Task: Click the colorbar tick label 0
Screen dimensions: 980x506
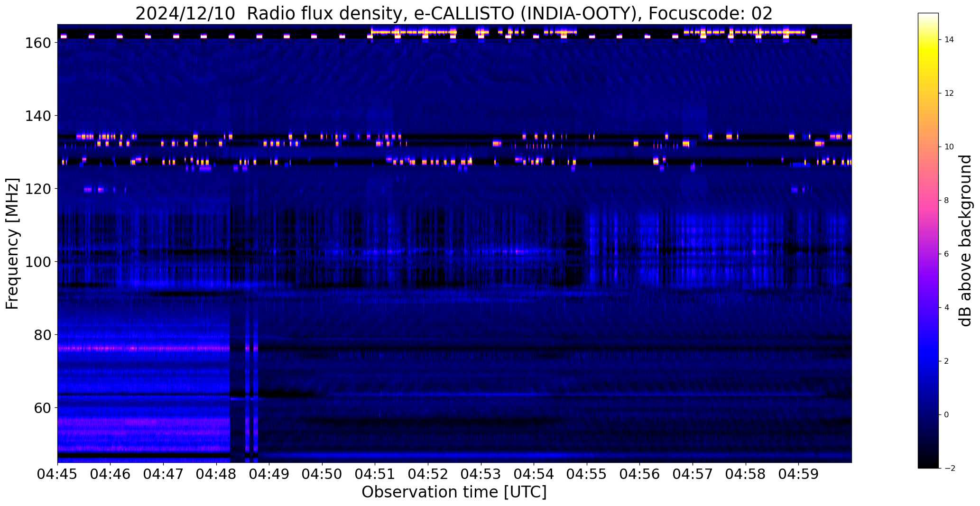Action: click(947, 415)
